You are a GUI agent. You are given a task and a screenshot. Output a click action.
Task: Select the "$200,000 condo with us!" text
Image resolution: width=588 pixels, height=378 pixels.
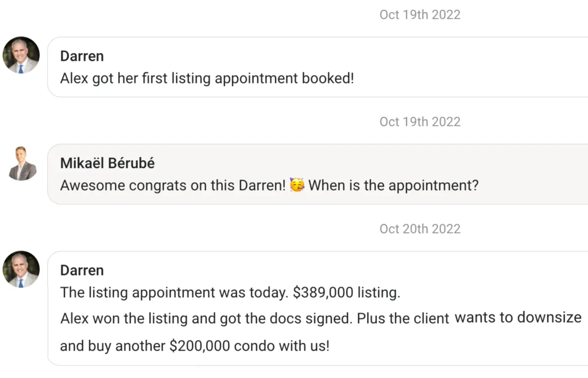tap(249, 346)
